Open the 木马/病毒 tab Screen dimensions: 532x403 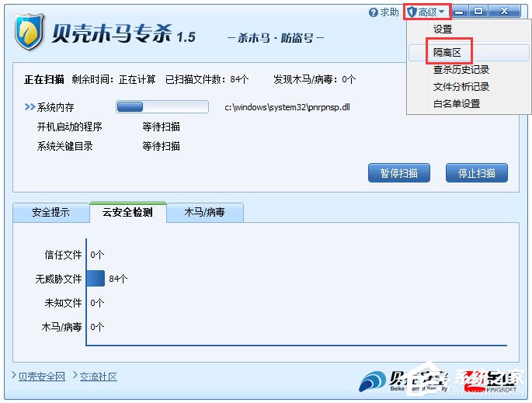tap(204, 212)
